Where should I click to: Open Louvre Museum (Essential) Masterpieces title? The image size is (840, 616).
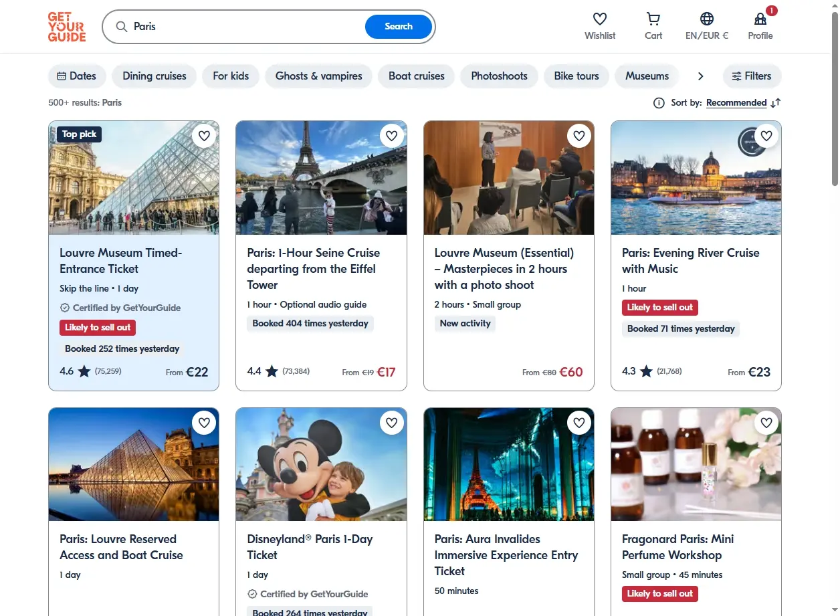click(504, 269)
